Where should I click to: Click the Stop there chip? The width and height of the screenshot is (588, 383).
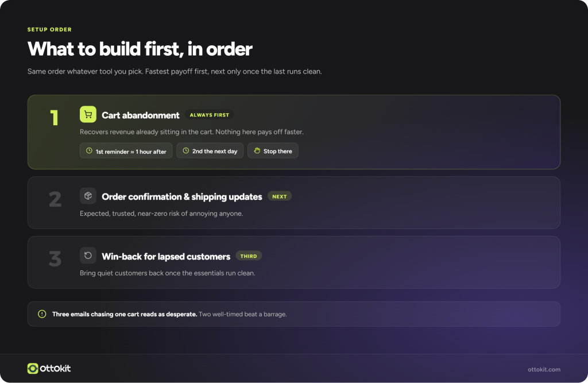click(x=273, y=151)
